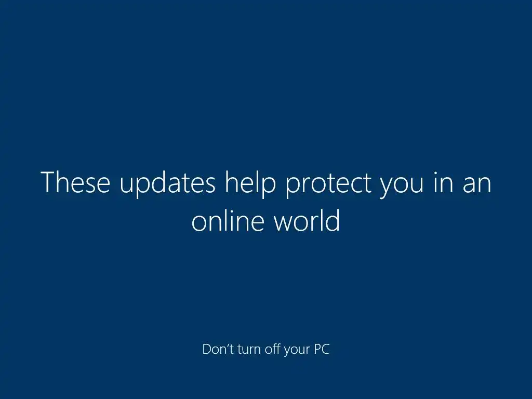This screenshot has width=532, height=399.
Task: Click the phrase "turn off" in bottom message
Action: click(x=259, y=349)
